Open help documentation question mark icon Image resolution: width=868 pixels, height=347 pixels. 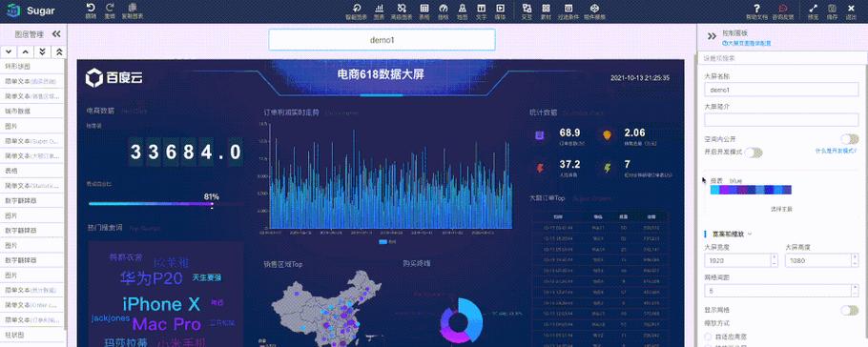[x=756, y=9]
